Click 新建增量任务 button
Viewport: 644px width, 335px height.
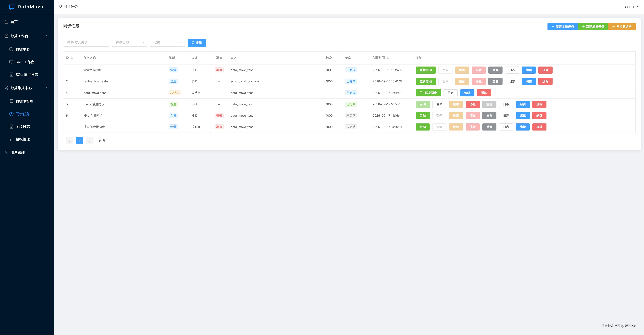(593, 27)
